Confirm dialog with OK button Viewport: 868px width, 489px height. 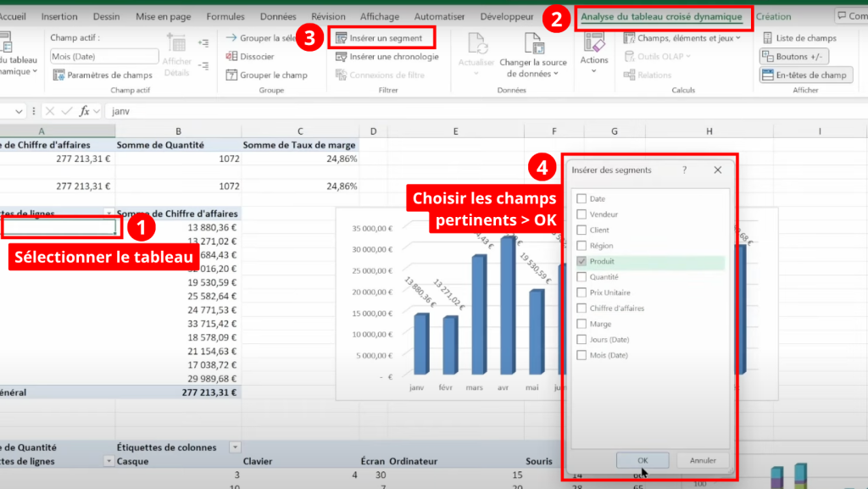pos(643,460)
